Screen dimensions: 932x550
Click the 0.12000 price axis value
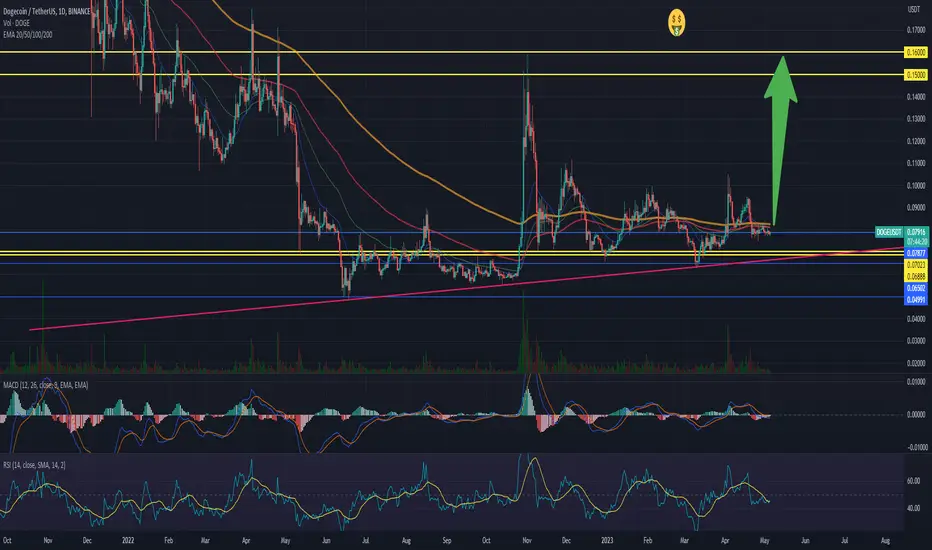pos(916,142)
